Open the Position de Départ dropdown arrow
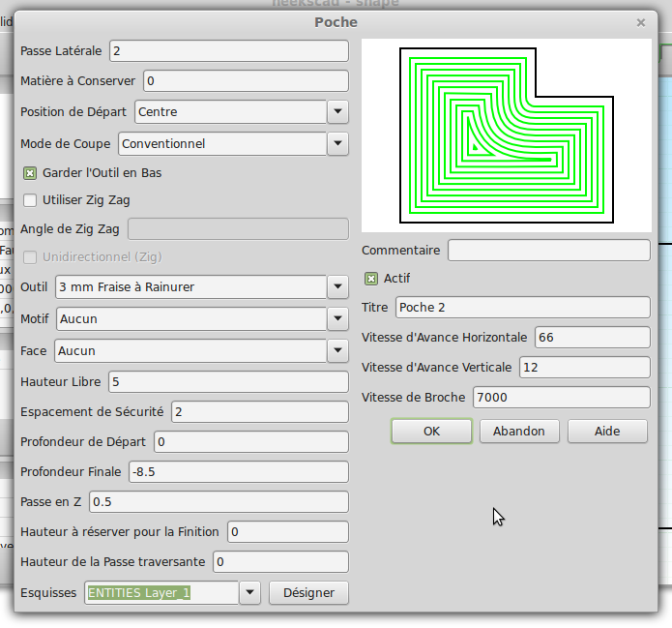The image size is (672, 628). point(337,112)
